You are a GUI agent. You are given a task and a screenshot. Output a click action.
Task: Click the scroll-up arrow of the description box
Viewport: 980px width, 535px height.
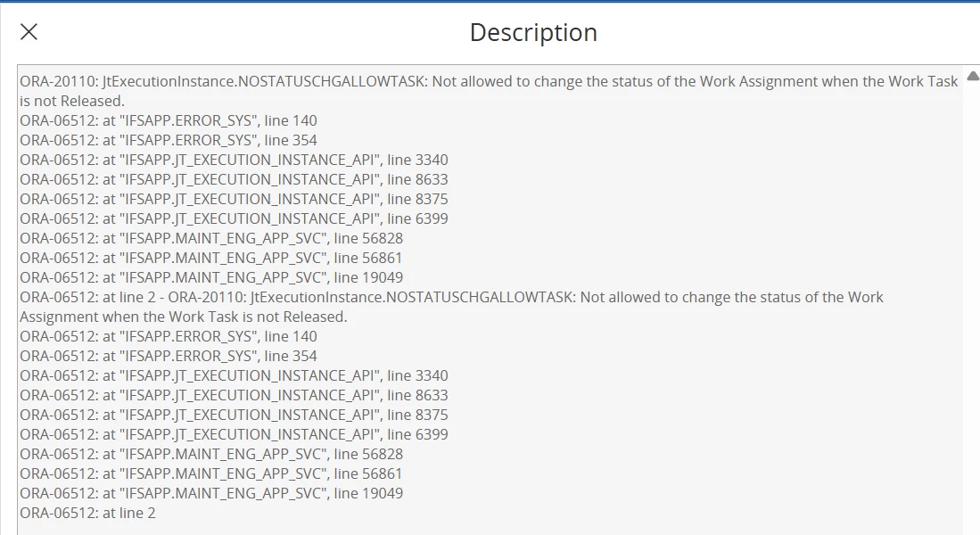click(x=973, y=77)
